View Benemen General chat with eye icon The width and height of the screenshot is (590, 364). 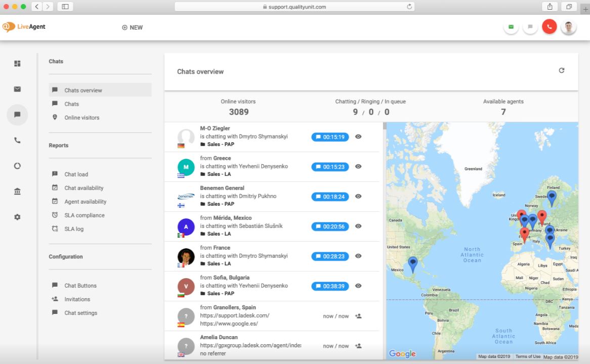(x=358, y=196)
